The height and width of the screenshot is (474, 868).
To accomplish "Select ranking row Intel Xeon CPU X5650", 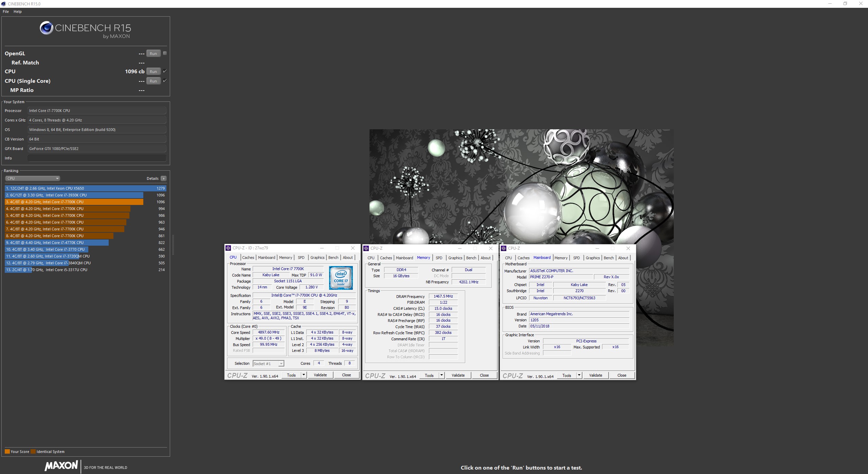I will 86,188.
